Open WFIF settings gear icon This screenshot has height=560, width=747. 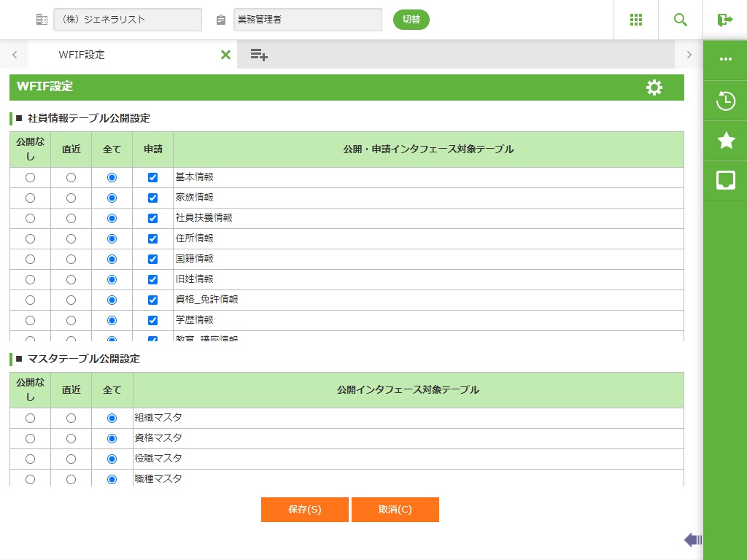coord(654,87)
